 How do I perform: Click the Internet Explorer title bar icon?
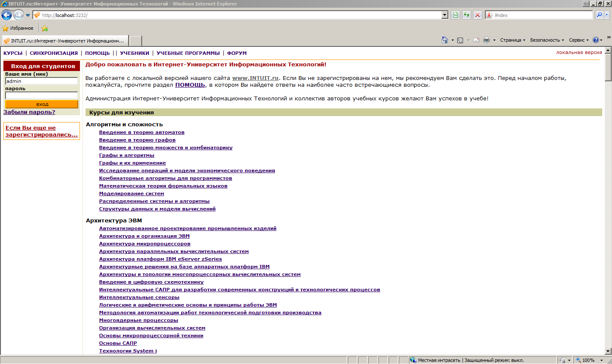[x=4, y=4]
